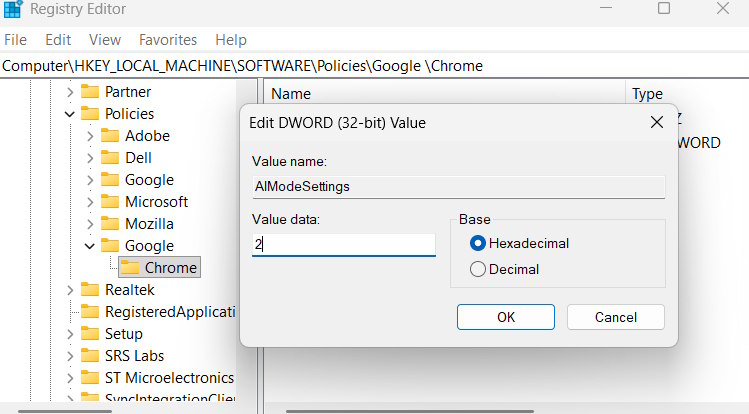
Task: Select the Decimal base option
Action: point(504,269)
